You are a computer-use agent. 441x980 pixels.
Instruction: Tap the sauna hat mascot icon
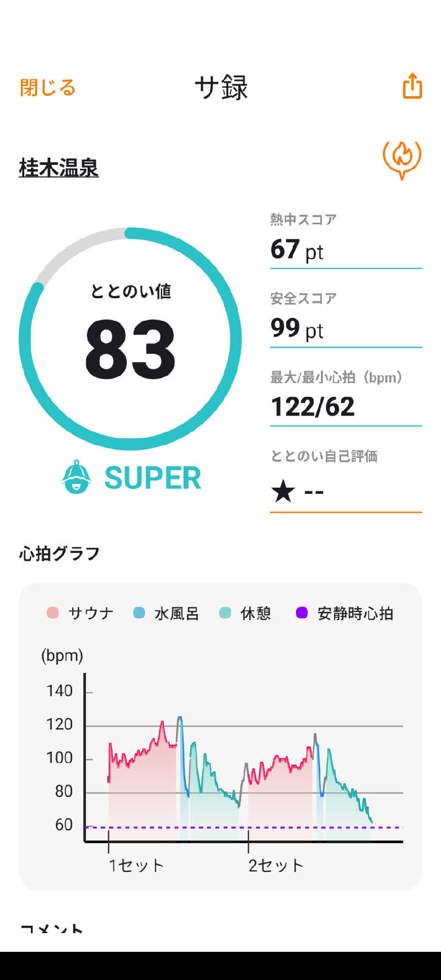pos(76,477)
